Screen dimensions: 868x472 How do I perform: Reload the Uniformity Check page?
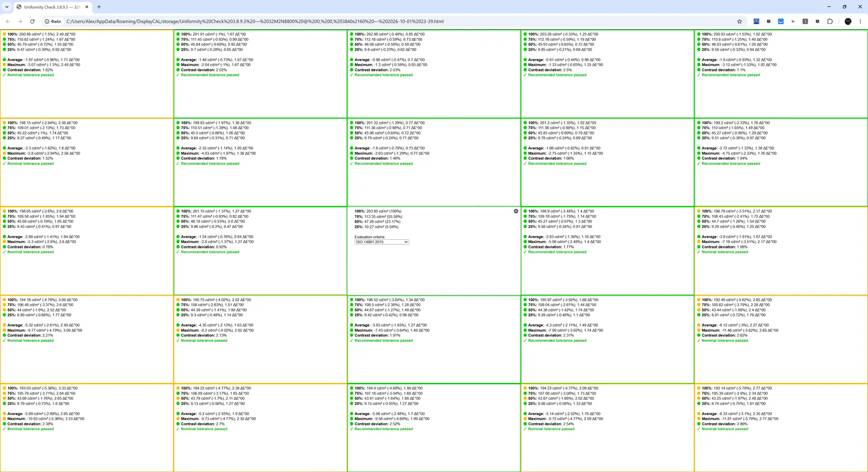tap(33, 22)
